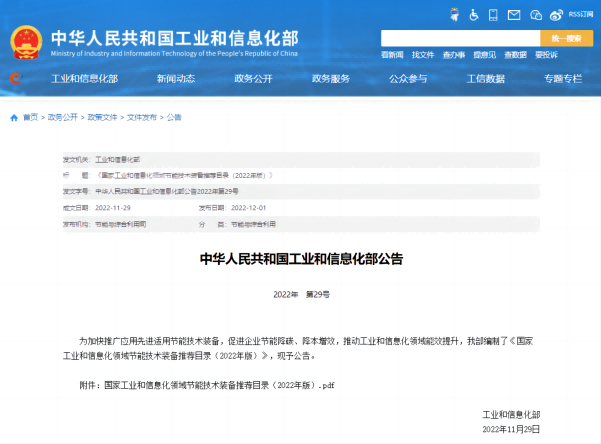
Task: Select 要投诉 search shortcut
Action: pyautogui.click(x=546, y=55)
